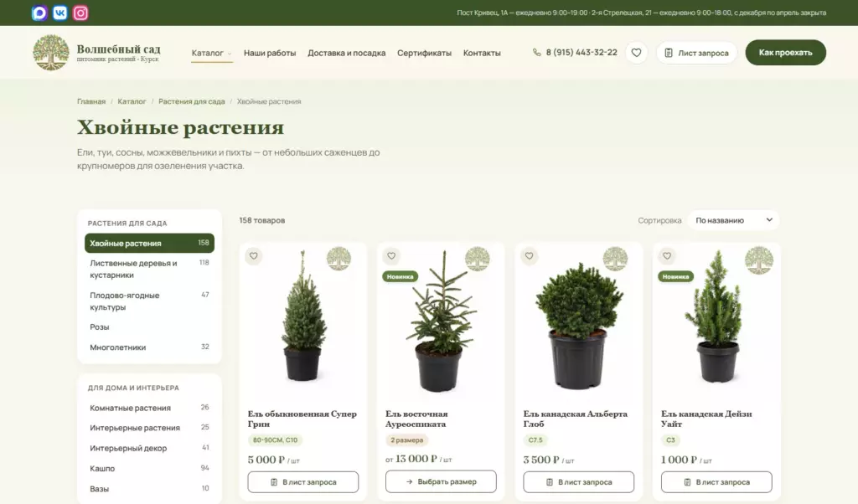The width and height of the screenshot is (858, 504).
Task: Open Ель восточная Ауреоспиката product photo
Action: [x=441, y=321]
